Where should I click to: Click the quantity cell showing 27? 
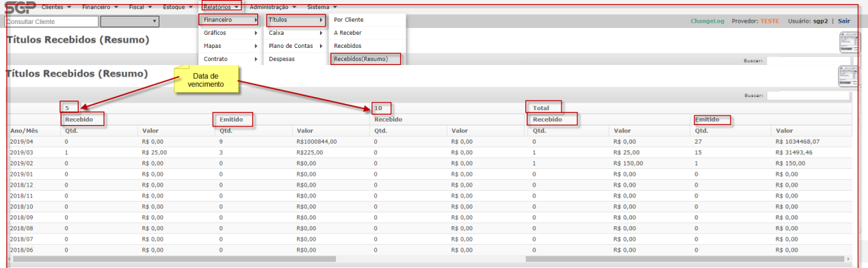[x=698, y=141]
